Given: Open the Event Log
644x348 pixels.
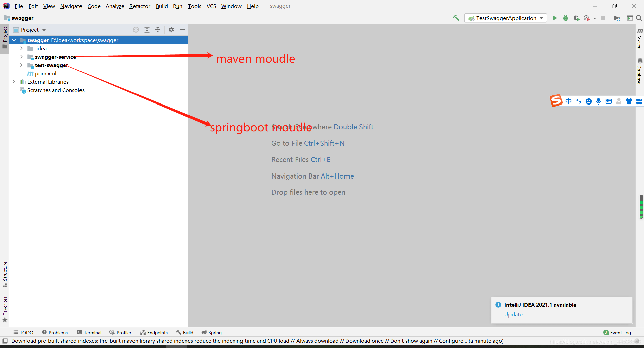Looking at the screenshot, I should pyautogui.click(x=617, y=332).
